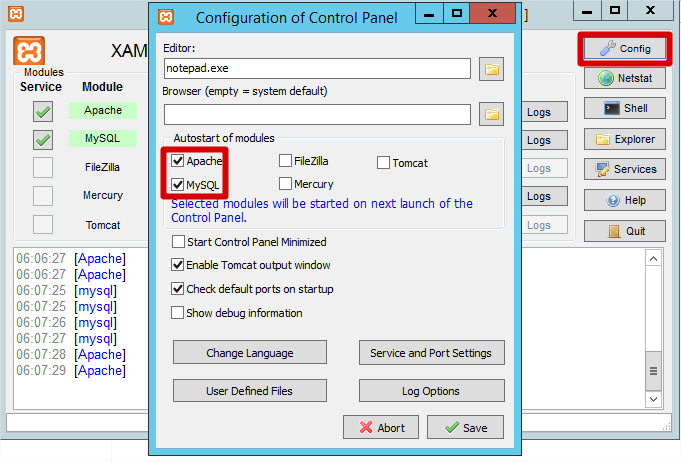681x462 pixels.
Task: Abort the configuration dialog
Action: tap(381, 427)
